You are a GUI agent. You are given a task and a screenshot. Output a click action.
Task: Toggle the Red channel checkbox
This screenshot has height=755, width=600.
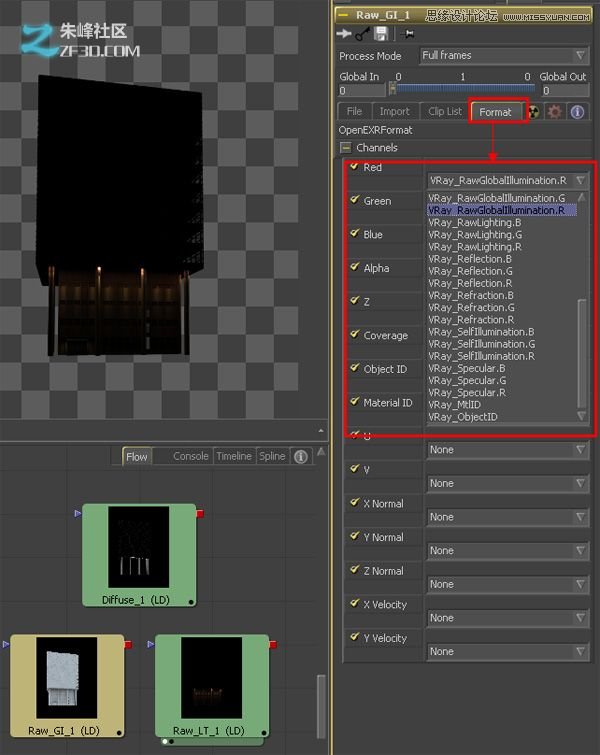(354, 166)
